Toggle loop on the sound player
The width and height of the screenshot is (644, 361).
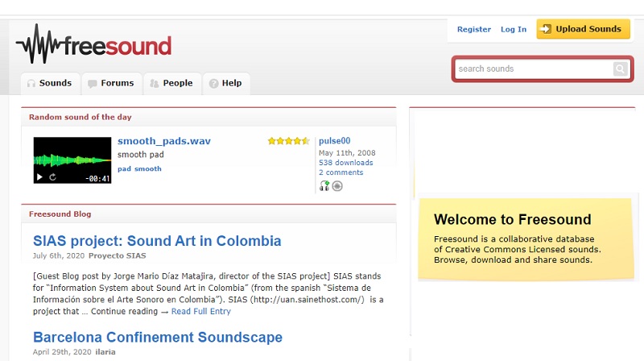52,177
